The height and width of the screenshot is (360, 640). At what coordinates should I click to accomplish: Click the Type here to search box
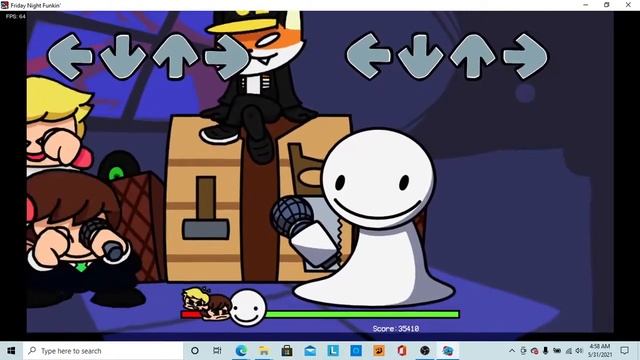[x=103, y=351]
